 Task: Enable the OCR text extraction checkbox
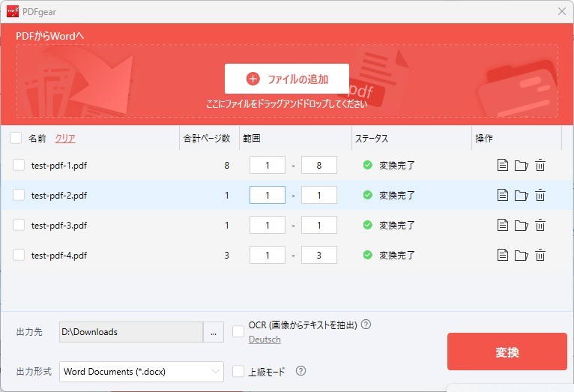pos(238,331)
